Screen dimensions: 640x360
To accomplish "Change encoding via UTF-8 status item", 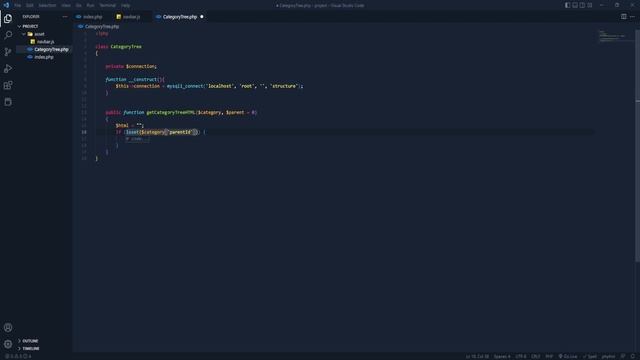I will (521, 356).
